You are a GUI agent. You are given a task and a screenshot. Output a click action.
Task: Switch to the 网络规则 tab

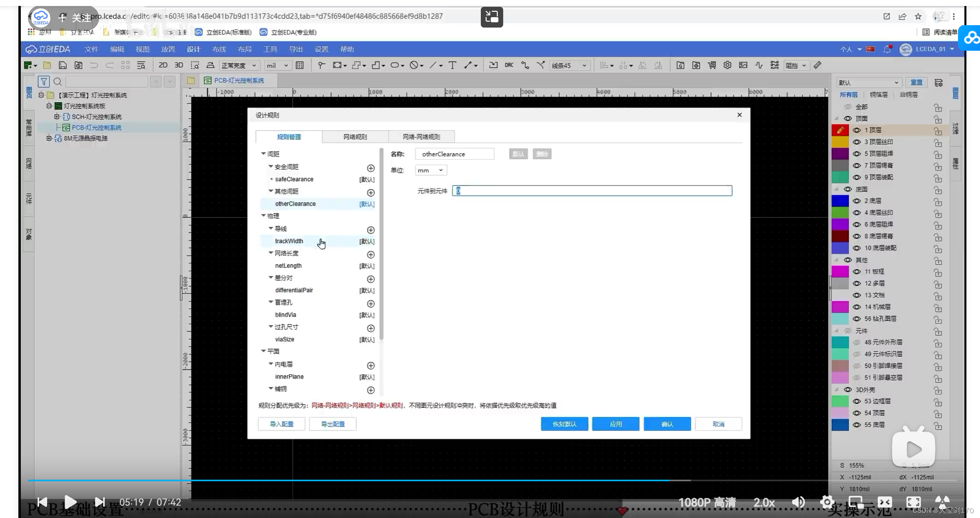click(x=355, y=137)
